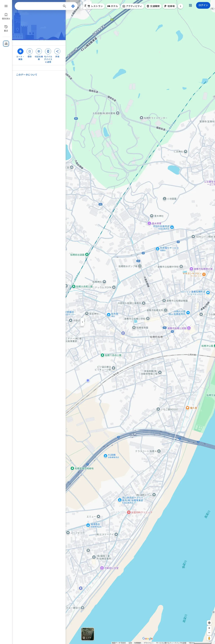Image resolution: width=215 pixels, height=644 pixels.
Task: Open 里木神社 shrine marker
Action: (x=152, y=216)
